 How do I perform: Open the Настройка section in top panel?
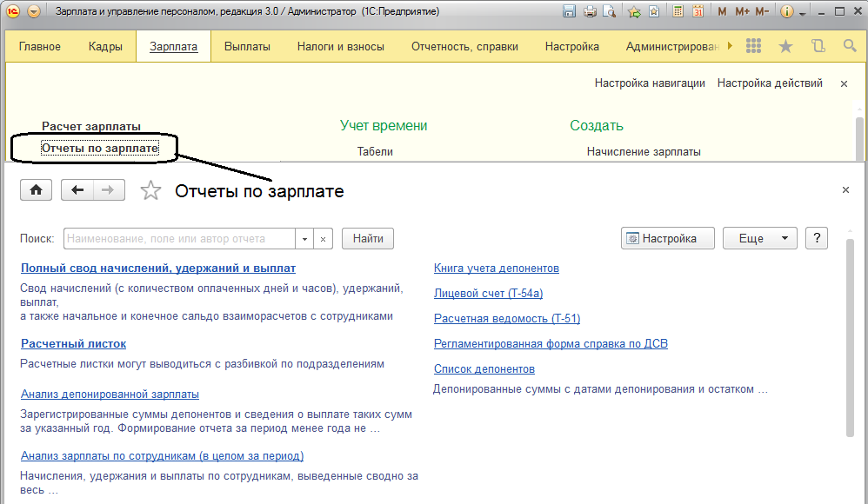coord(571,46)
